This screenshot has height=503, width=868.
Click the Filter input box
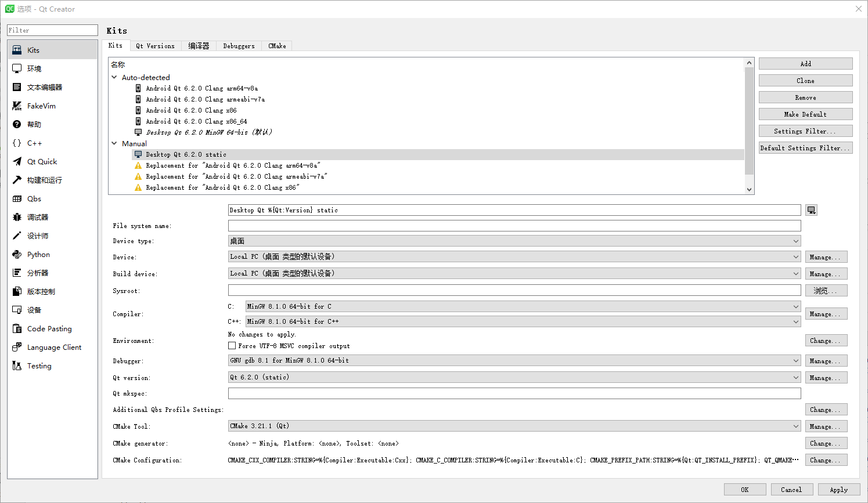52,30
